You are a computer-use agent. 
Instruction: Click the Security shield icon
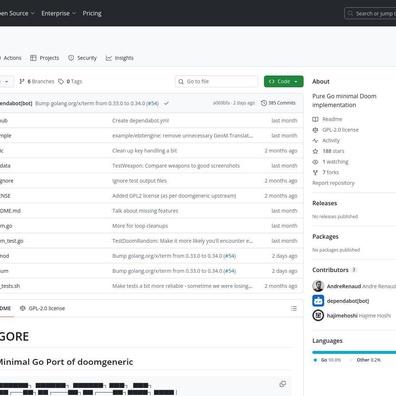pyautogui.click(x=71, y=58)
